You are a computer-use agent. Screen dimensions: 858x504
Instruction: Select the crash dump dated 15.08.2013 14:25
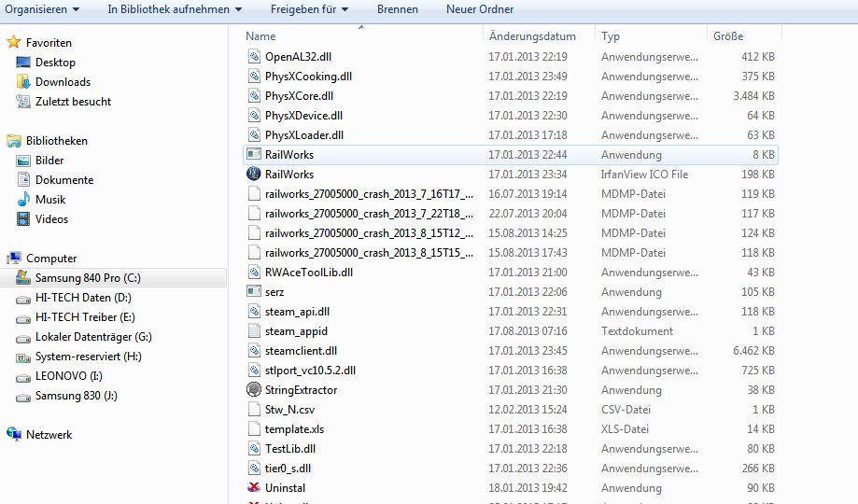tap(370, 233)
